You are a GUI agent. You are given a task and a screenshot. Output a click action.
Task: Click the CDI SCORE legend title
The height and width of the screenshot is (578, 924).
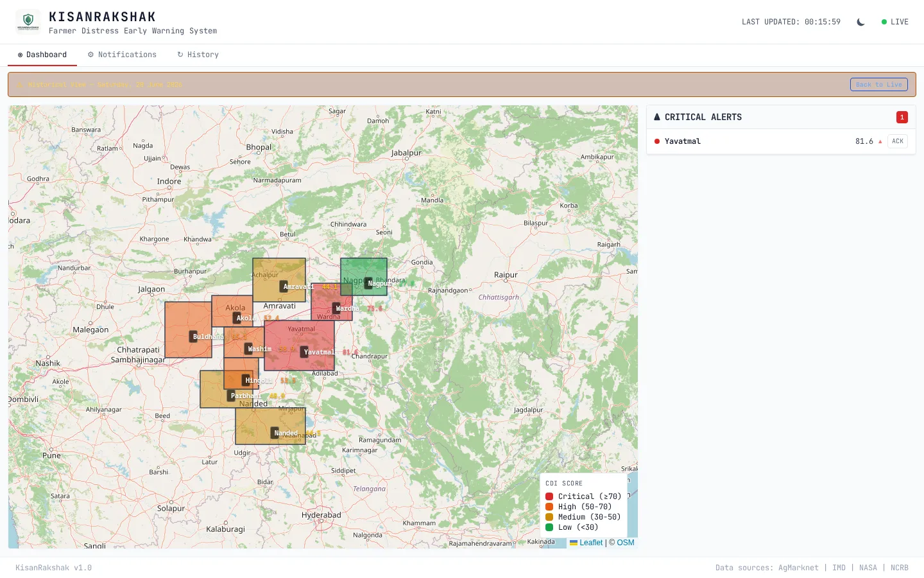point(564,484)
